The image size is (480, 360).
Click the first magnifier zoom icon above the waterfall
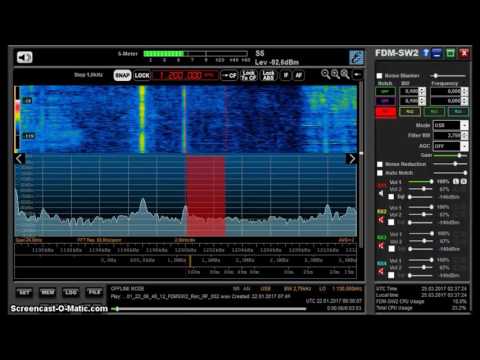tap(325, 74)
